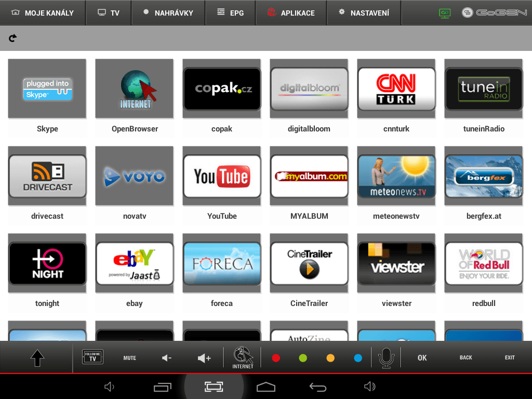
Task: Click the volume up remote icon
Action: (x=204, y=358)
